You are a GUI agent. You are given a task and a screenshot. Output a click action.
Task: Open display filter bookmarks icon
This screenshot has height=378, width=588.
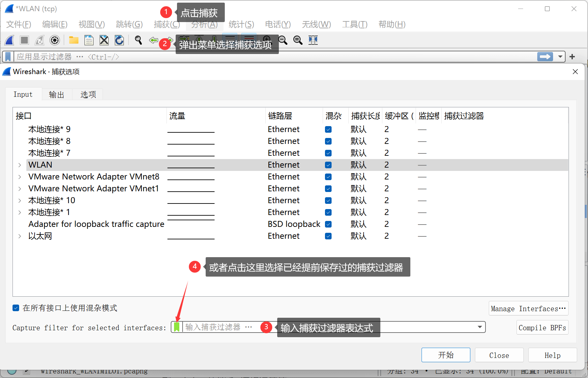[8, 57]
